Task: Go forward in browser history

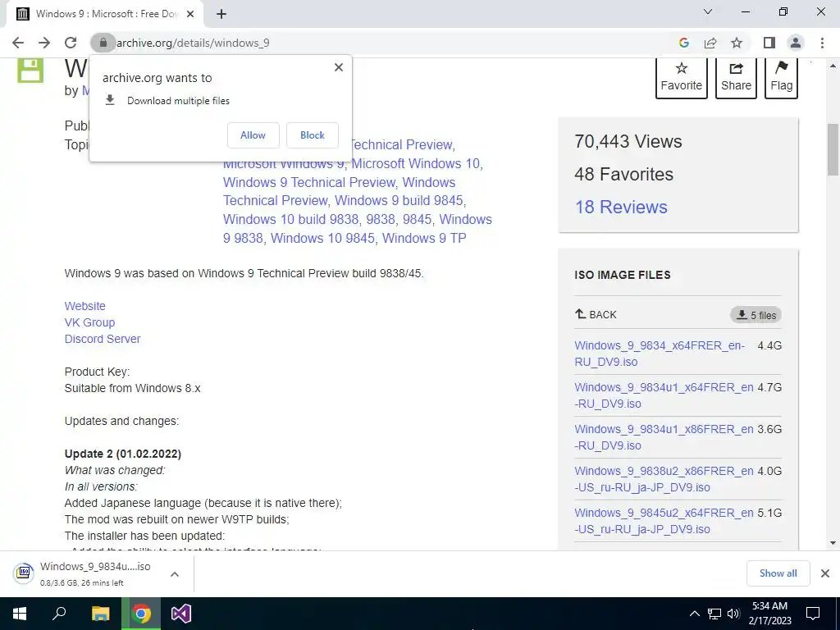Action: click(x=44, y=43)
